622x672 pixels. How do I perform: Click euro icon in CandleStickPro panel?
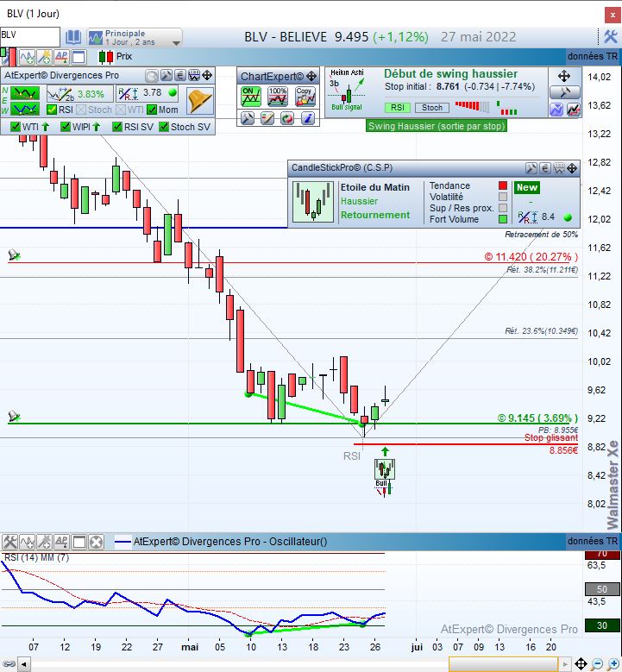point(545,168)
